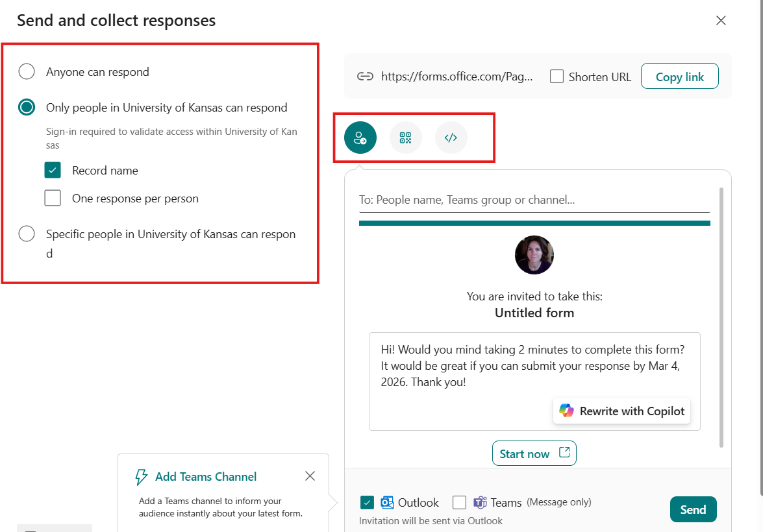Open the embed code sharing option
Viewport: 763px width, 532px height.
click(451, 138)
